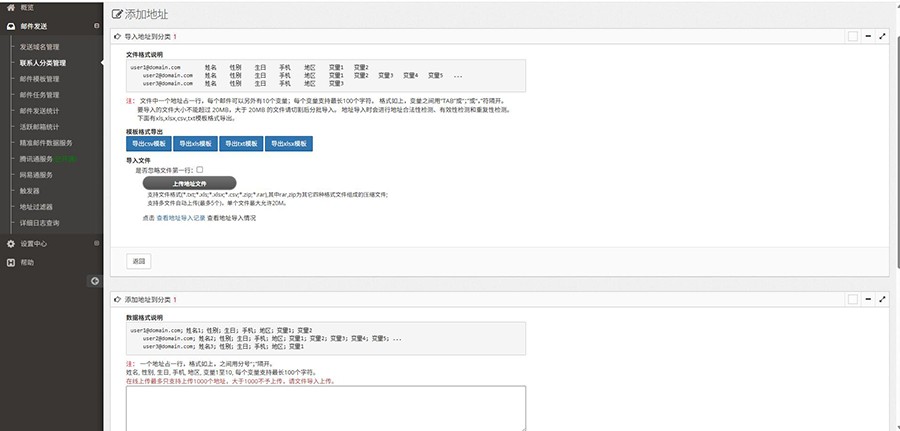Click 导出csv模板 button

(149, 144)
